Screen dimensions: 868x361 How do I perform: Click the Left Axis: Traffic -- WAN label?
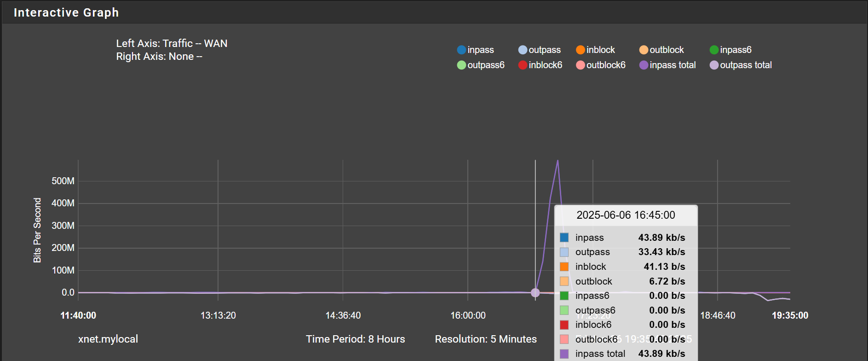172,43
